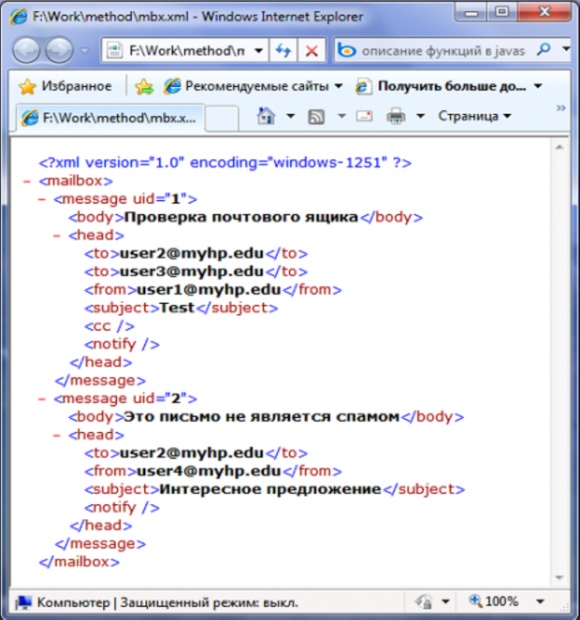Open Рекомендуемые сайты link
This screenshot has width=580, height=620.
[253, 86]
